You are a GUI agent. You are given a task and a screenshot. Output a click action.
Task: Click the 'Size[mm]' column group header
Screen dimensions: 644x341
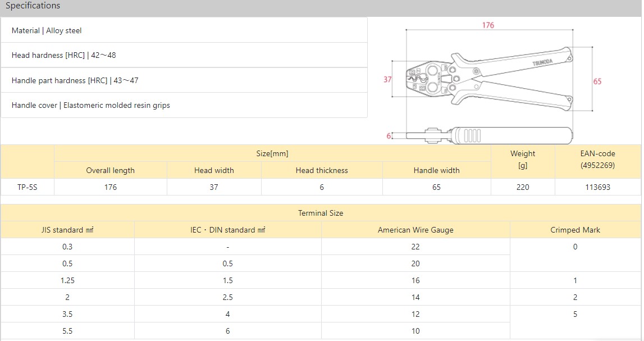pyautogui.click(x=272, y=153)
